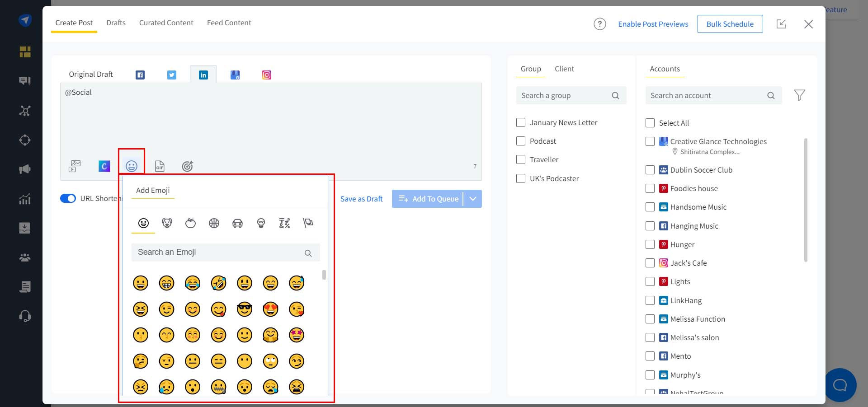Screen dimensions: 868x407
Task: Select the smileys emoji category
Action: (x=143, y=223)
